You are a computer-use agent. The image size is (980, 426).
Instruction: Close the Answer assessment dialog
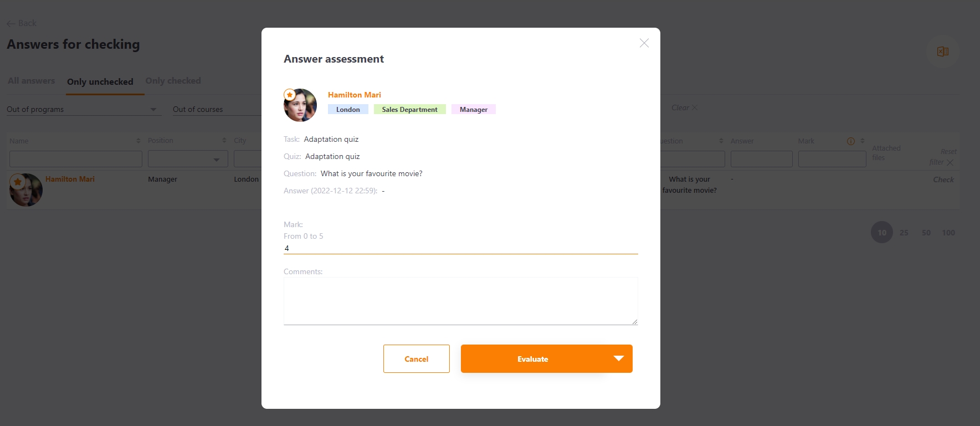[x=644, y=43]
